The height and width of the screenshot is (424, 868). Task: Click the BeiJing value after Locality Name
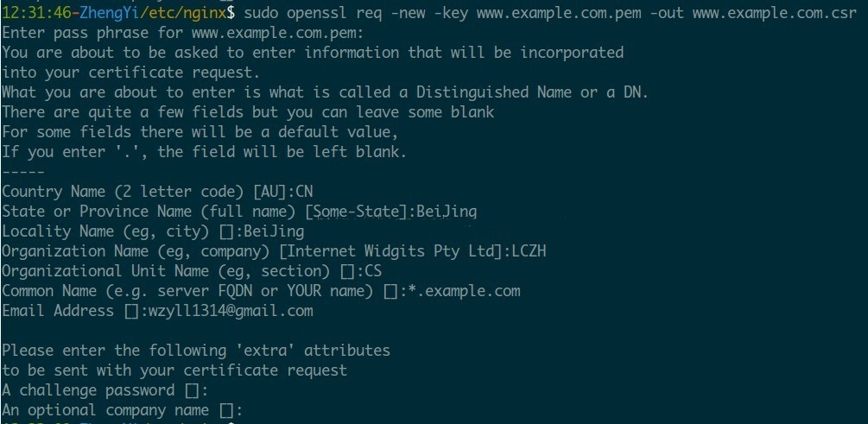[274, 231]
